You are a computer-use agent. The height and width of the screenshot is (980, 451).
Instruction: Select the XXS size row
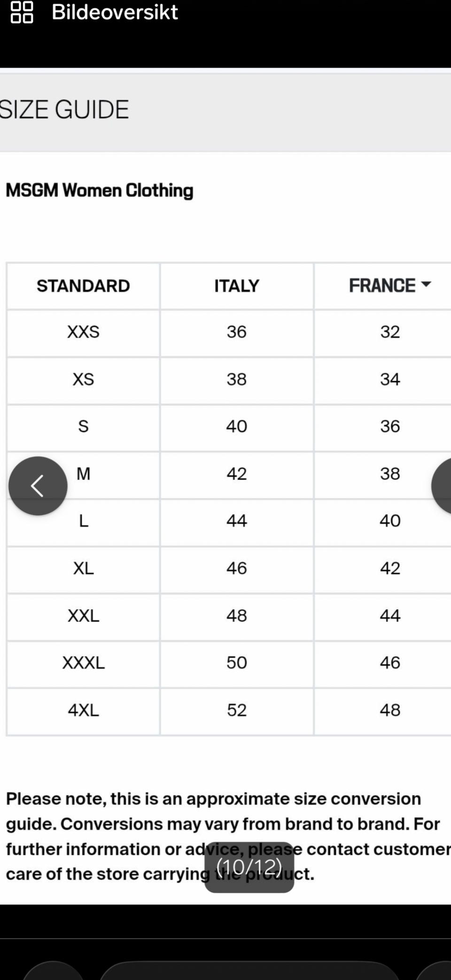[x=229, y=333]
